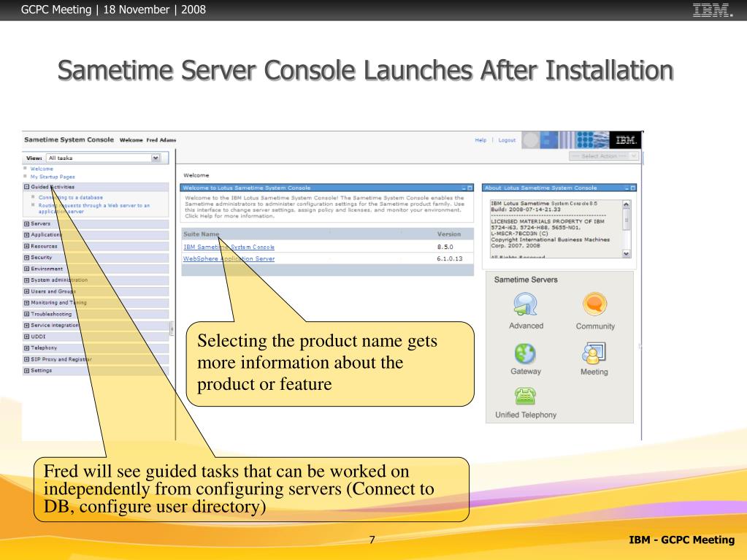Viewport: 747px width, 560px height.
Task: Minimize the Welcome to Lotus Sametime portlet
Action: coord(464,188)
